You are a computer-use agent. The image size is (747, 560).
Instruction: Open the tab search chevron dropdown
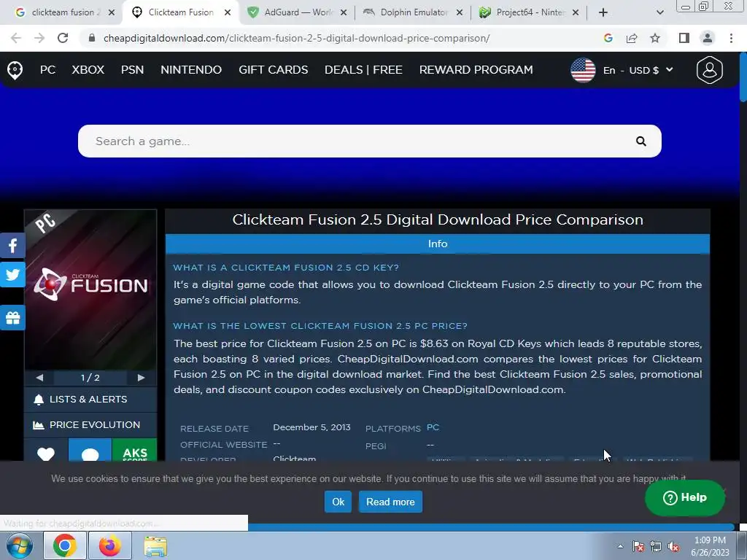pyautogui.click(x=659, y=12)
